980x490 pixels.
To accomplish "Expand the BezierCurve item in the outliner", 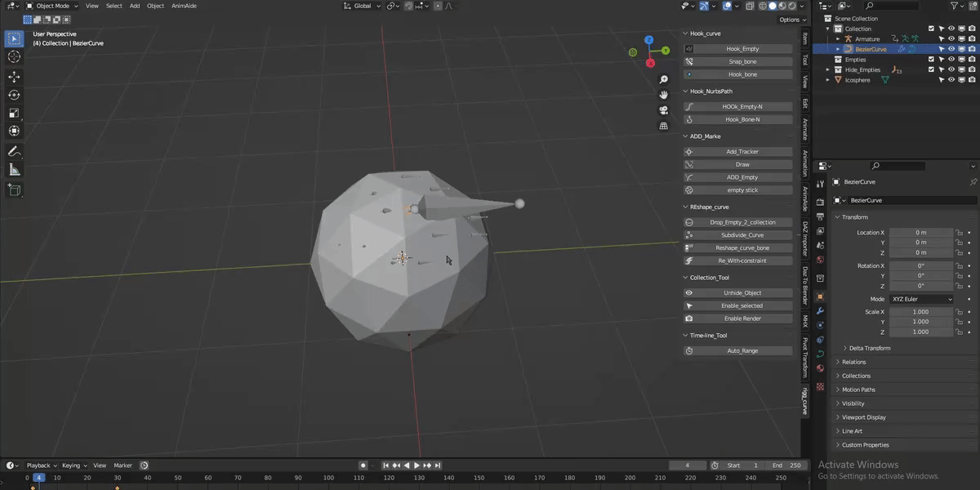I will click(836, 48).
